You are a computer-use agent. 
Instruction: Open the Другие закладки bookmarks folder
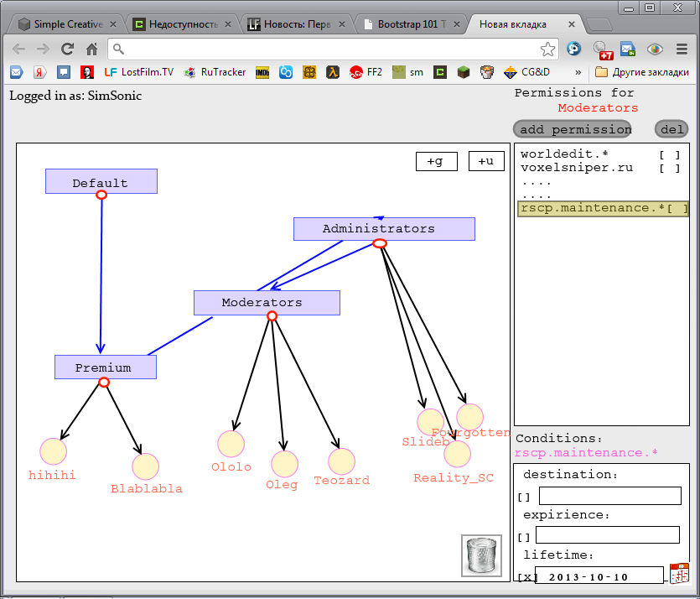(x=642, y=72)
